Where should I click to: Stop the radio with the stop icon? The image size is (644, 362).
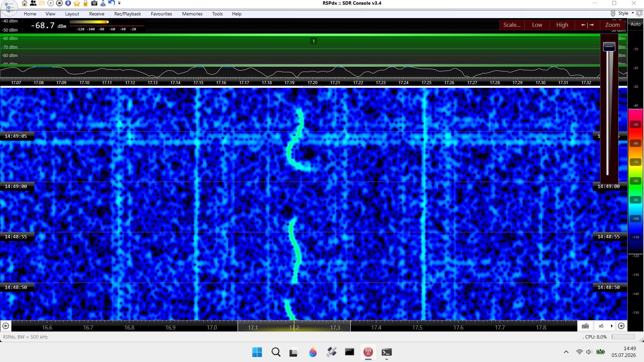(x=59, y=3)
